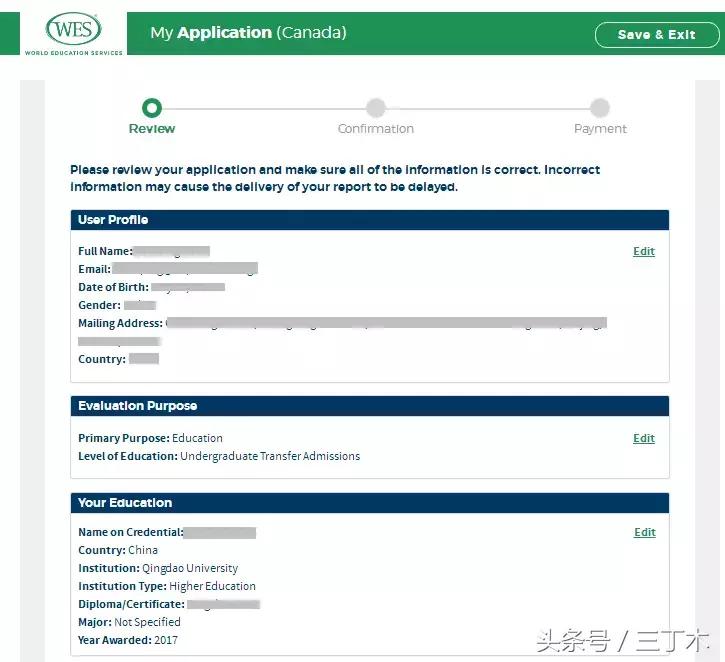Click the User Profile header
725x662 pixels.
(369, 220)
